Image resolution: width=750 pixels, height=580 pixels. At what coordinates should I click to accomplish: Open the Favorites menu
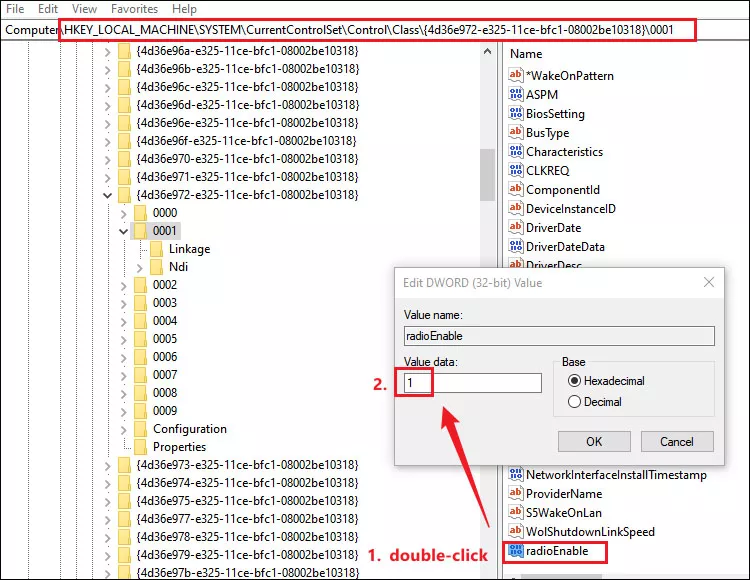pyautogui.click(x=134, y=9)
